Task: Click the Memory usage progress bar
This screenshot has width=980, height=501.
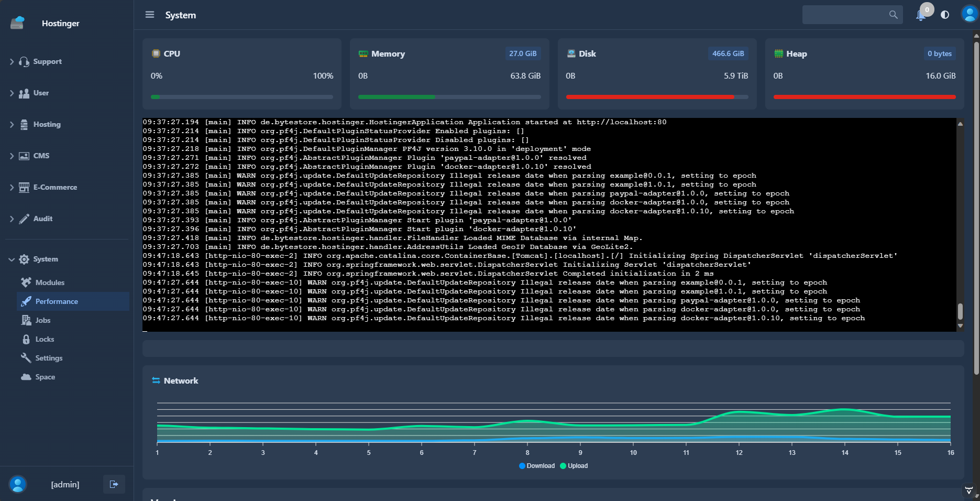Action: point(449,97)
